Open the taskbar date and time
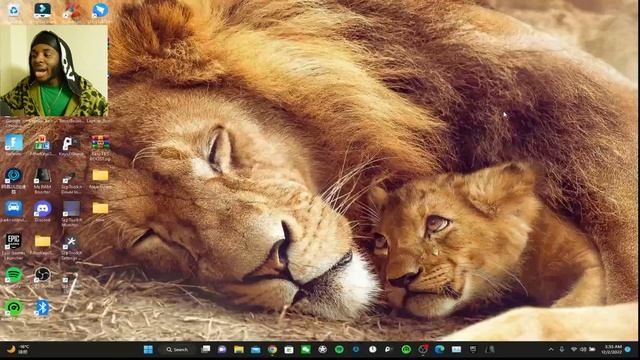The image size is (640, 360). tap(613, 349)
